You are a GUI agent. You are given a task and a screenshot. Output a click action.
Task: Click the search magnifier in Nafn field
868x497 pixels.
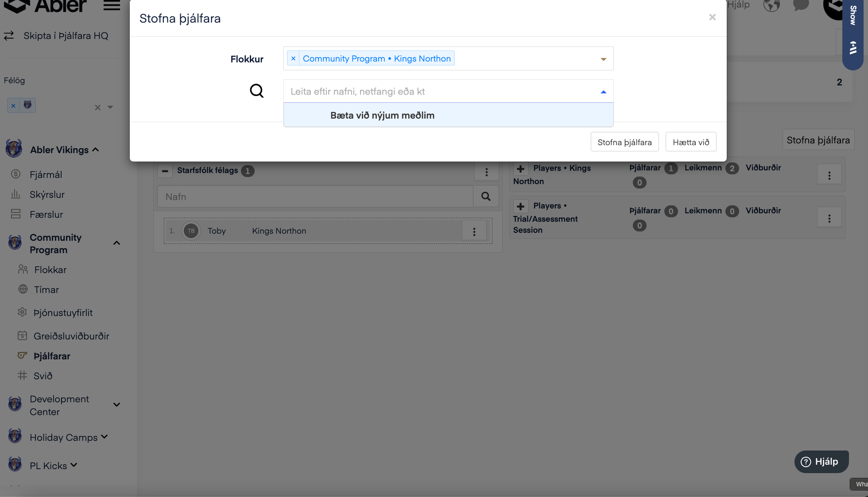[486, 196]
